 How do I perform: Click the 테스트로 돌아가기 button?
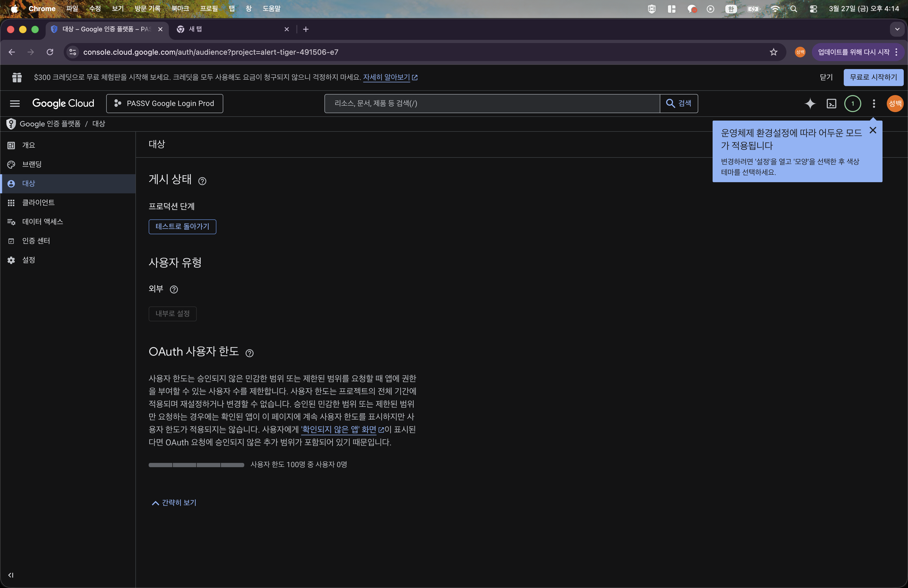pos(182,227)
